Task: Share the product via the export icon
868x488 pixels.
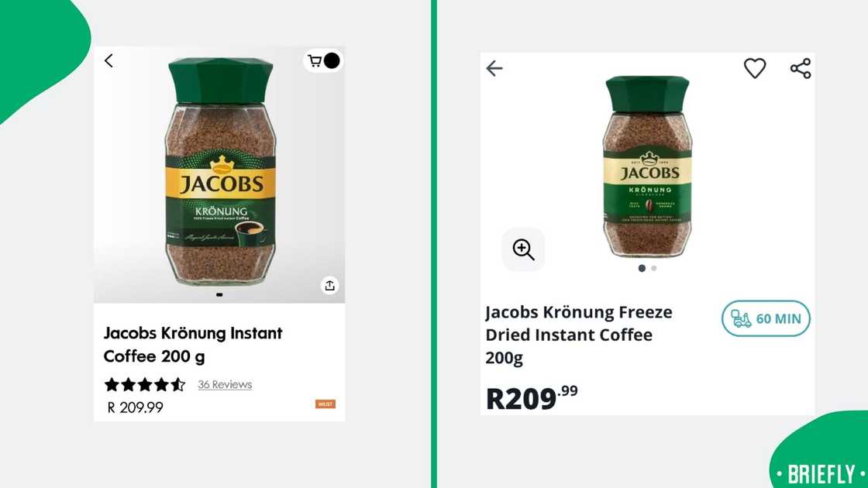Action: tap(329, 285)
